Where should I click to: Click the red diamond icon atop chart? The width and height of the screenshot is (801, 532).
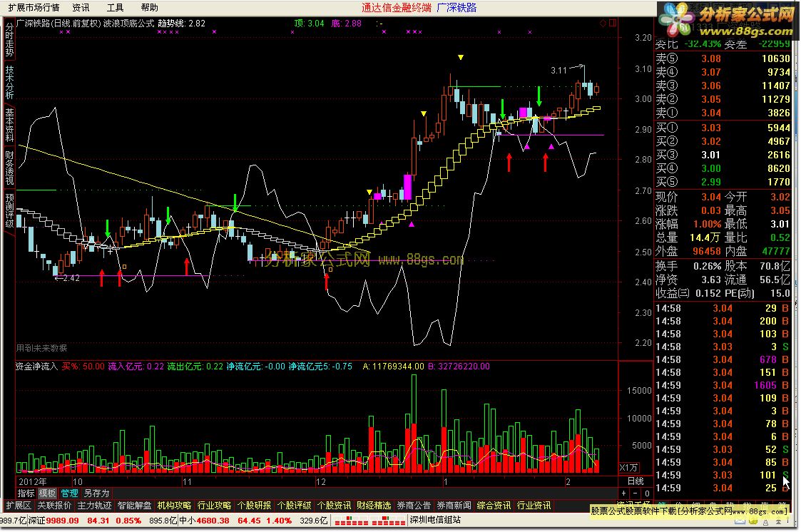pyautogui.click(x=603, y=23)
